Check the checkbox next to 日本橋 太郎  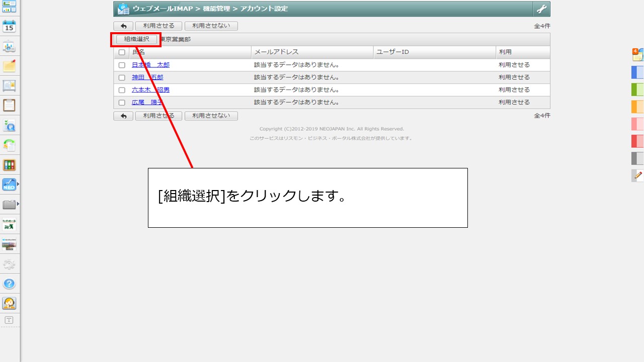tap(121, 65)
